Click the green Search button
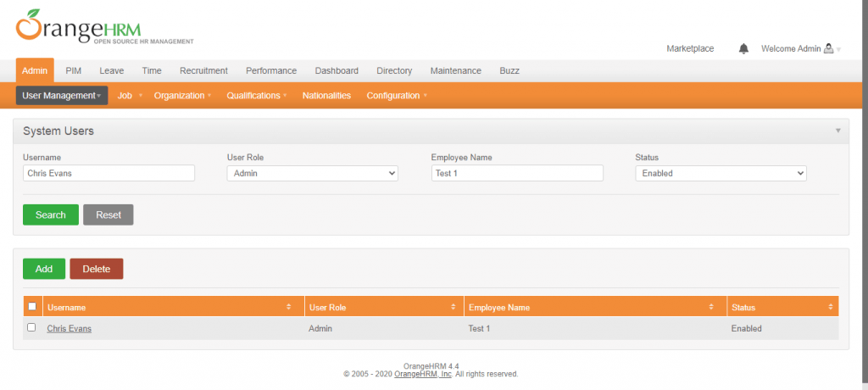 pos(50,215)
